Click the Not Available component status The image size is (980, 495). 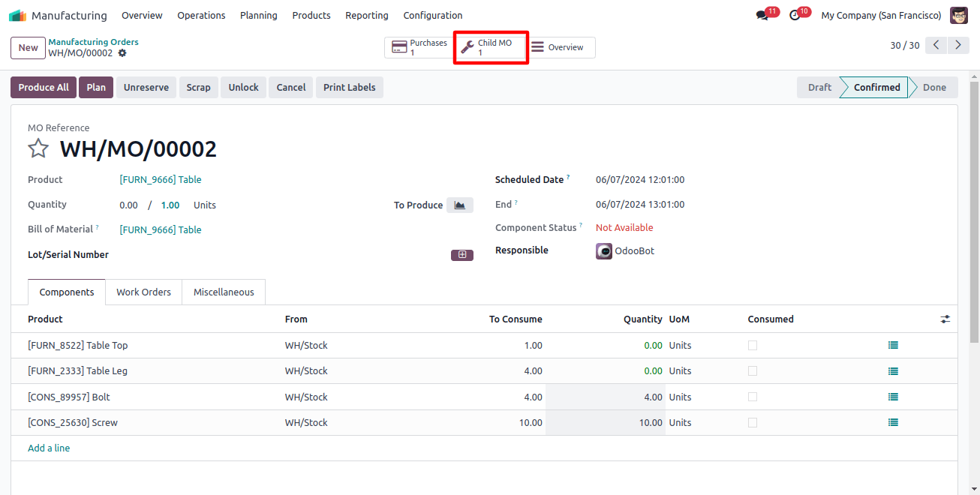tap(624, 228)
